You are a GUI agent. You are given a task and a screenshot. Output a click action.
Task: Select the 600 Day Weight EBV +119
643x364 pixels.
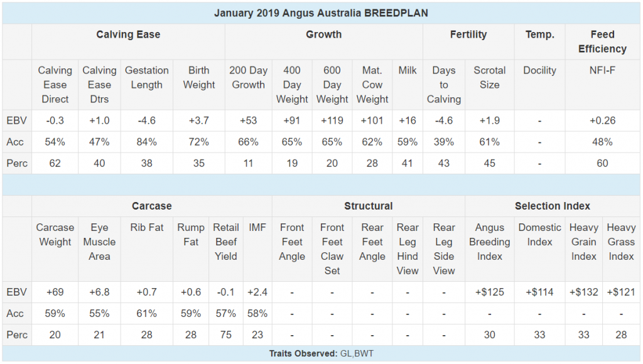coord(332,120)
